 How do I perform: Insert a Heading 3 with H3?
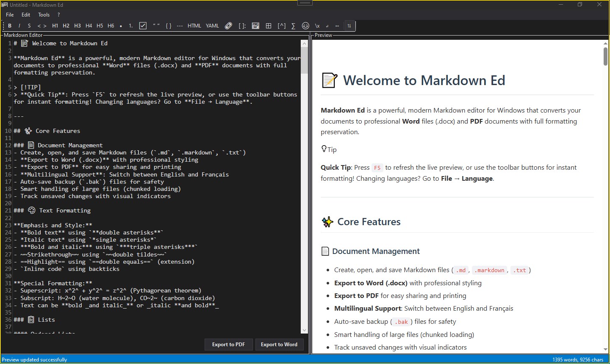[78, 26]
